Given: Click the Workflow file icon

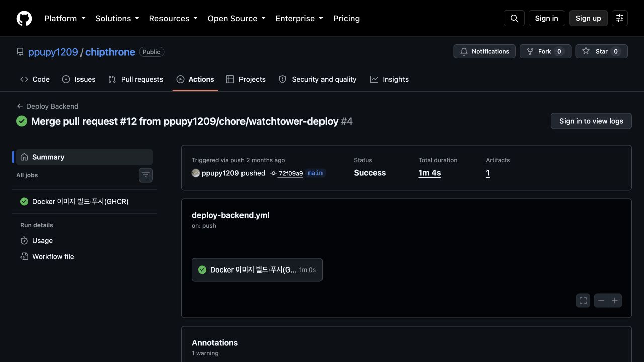Looking at the screenshot, I should point(24,256).
